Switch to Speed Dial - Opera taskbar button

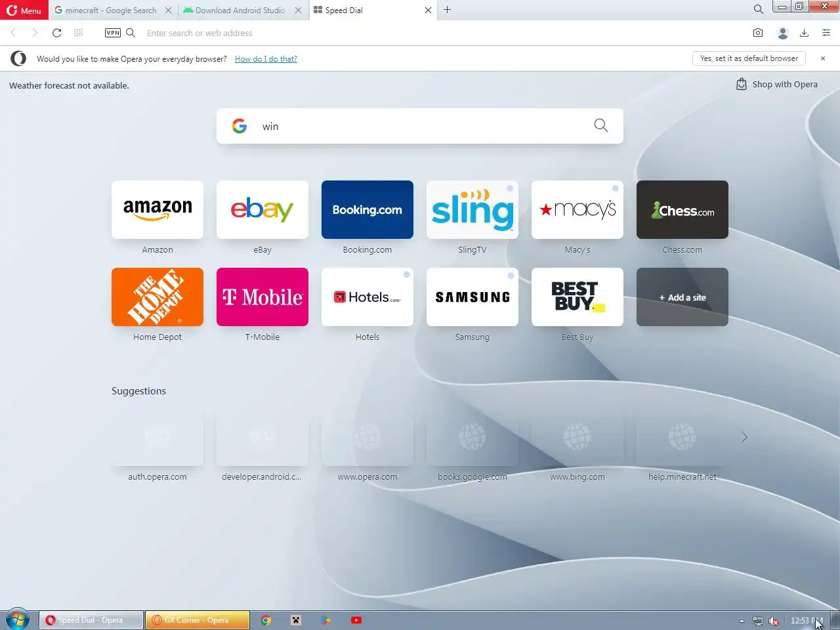point(91,620)
